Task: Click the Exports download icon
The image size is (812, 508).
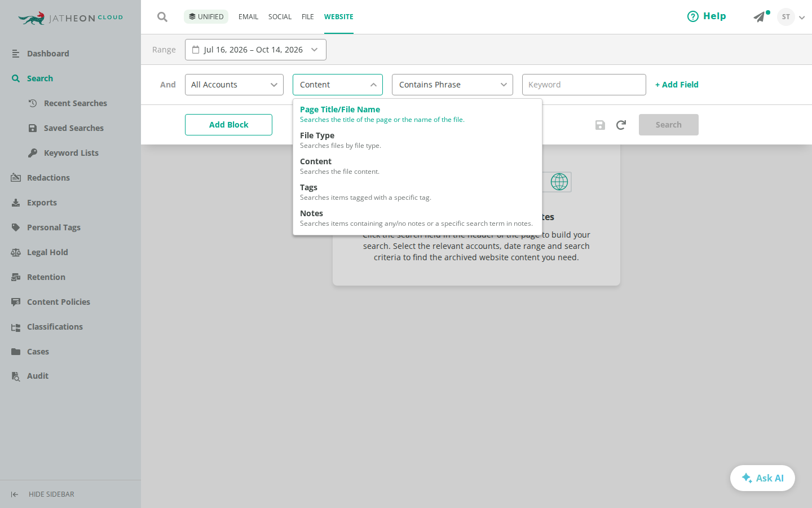Action: [x=16, y=203]
